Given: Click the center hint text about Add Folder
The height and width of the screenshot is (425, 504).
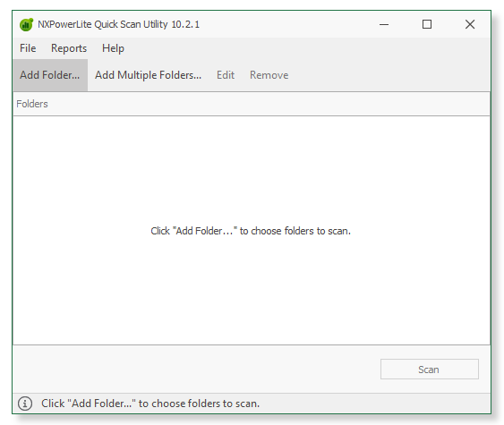Looking at the screenshot, I should pos(251,231).
